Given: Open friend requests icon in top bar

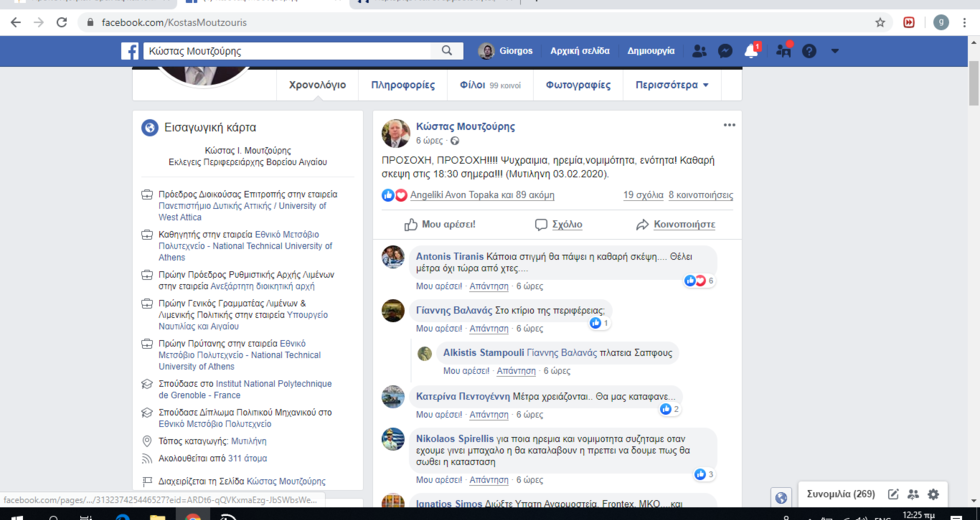Looking at the screenshot, I should tap(699, 51).
